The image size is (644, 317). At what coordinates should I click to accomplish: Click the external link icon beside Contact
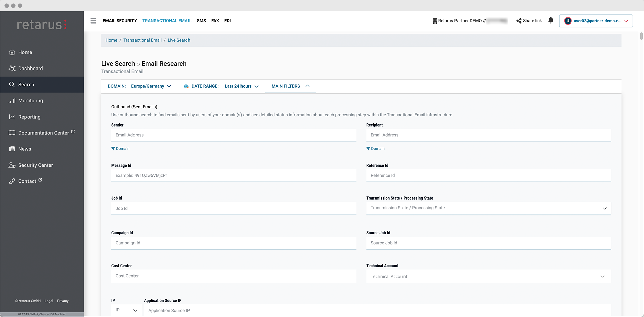tap(40, 180)
